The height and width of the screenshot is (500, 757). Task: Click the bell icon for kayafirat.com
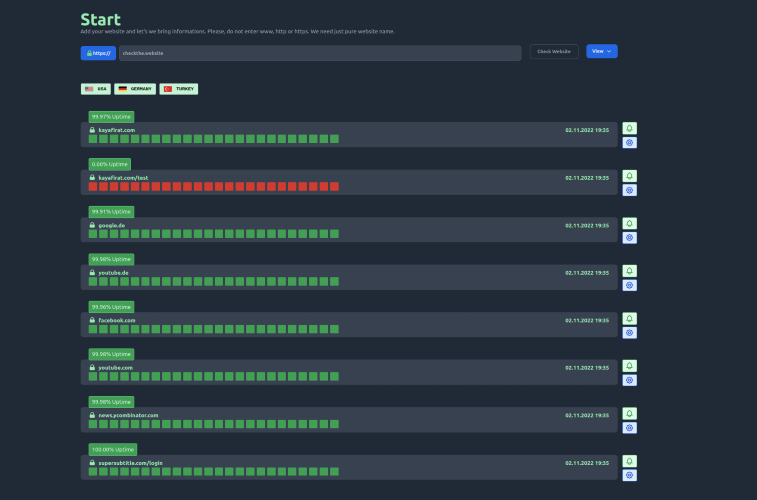(629, 128)
